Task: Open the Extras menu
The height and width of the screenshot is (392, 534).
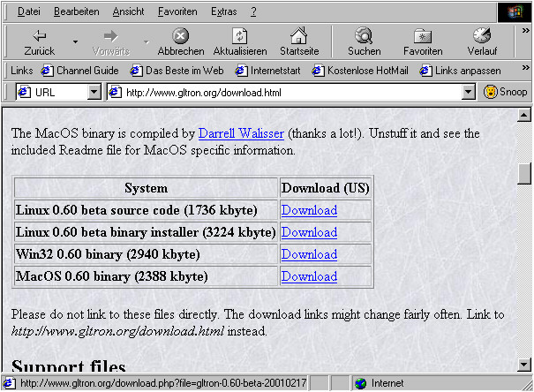Action: click(x=224, y=11)
